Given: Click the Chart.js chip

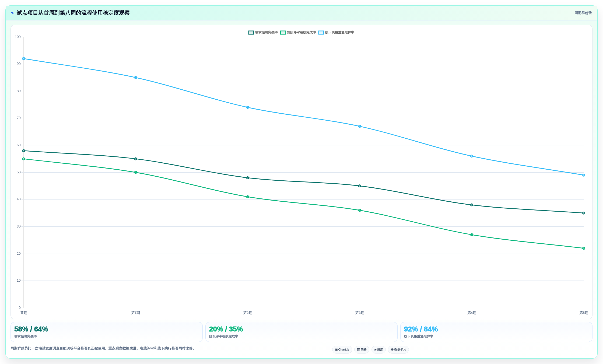Looking at the screenshot, I should [x=342, y=349].
